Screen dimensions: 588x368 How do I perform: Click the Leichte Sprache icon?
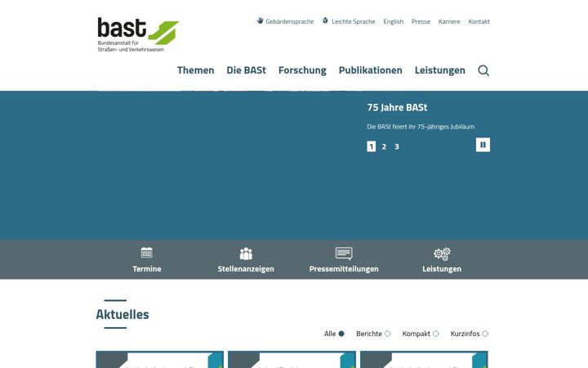(x=325, y=20)
